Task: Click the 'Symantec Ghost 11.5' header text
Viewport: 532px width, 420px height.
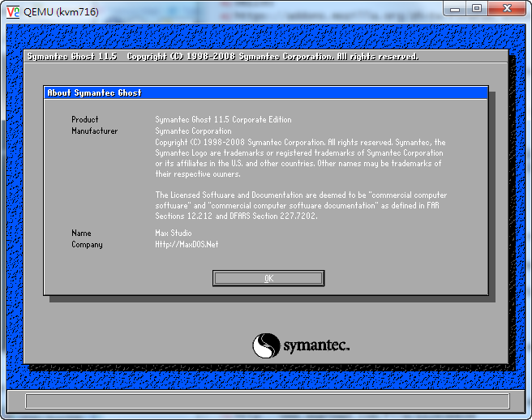Action: click(72, 56)
